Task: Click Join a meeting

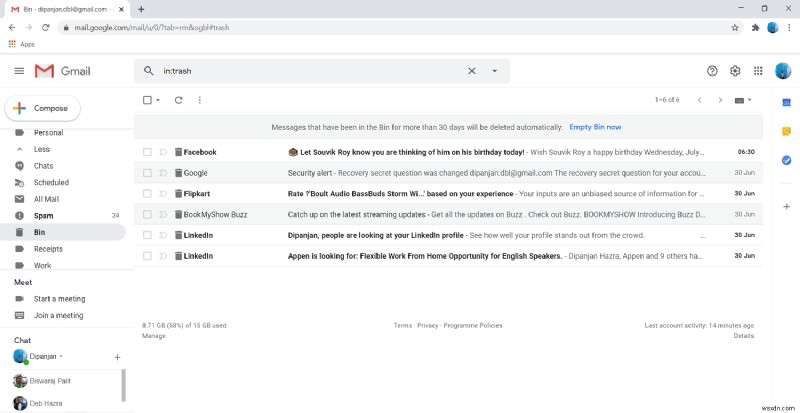Action: click(x=58, y=315)
